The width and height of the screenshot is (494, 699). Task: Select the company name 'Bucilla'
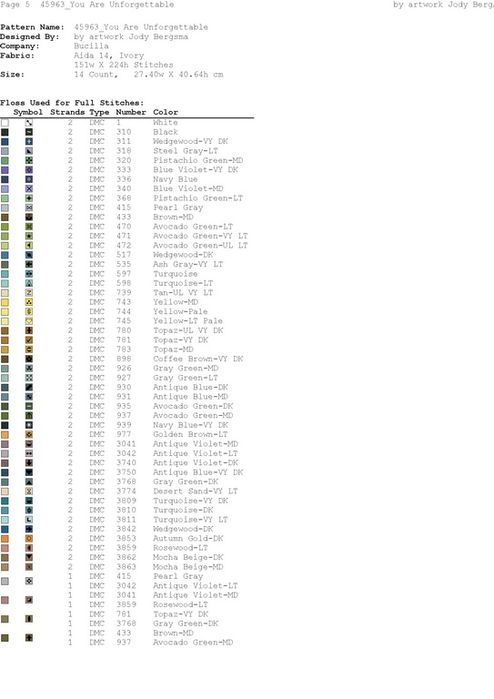click(91, 46)
